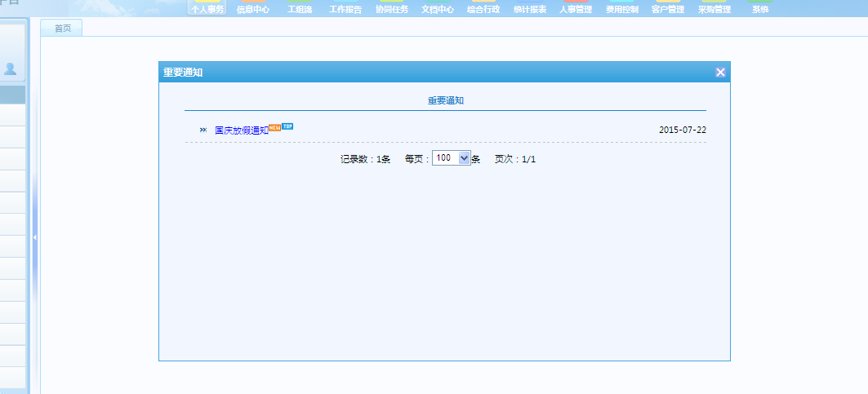Click the user profile icon in sidebar
Image resolution: width=868 pixels, height=394 pixels.
click(11, 69)
